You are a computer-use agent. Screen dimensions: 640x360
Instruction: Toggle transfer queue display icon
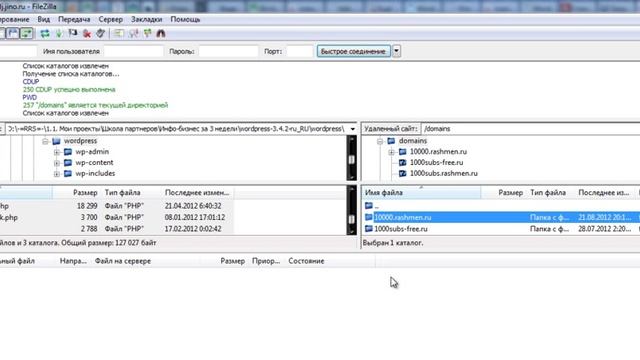point(27,33)
